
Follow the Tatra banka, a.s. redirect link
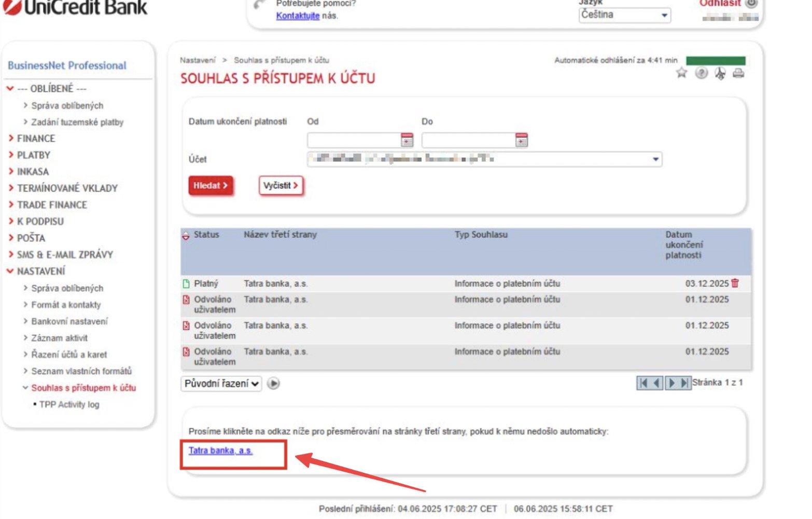point(220,450)
